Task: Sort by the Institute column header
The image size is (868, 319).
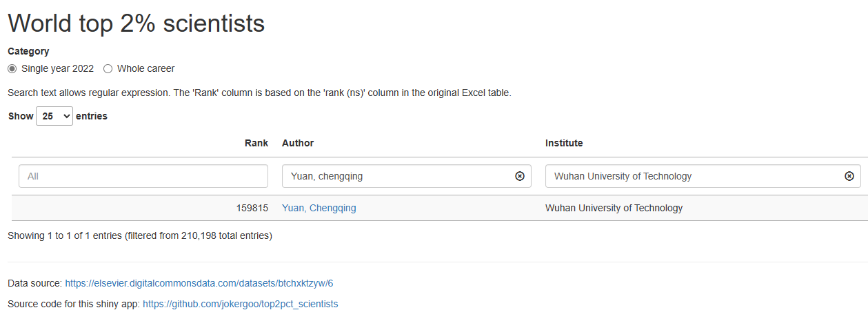Action: pyautogui.click(x=564, y=143)
